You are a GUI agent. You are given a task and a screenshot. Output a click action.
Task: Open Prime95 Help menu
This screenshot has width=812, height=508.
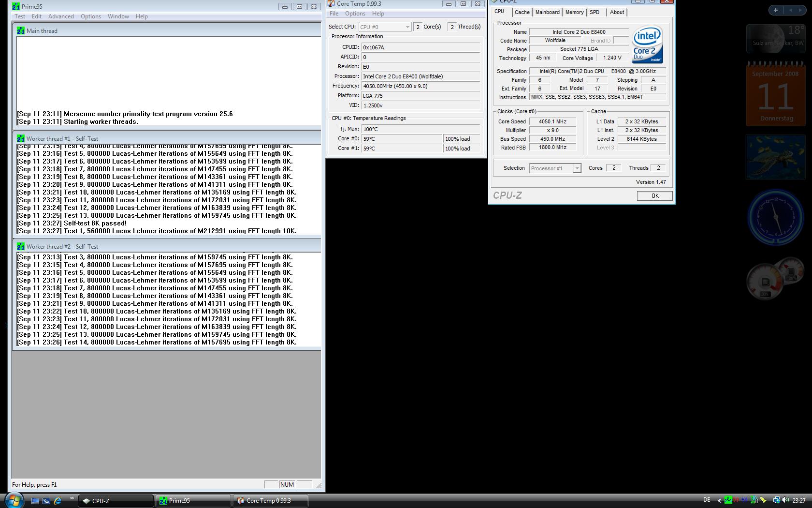point(142,16)
